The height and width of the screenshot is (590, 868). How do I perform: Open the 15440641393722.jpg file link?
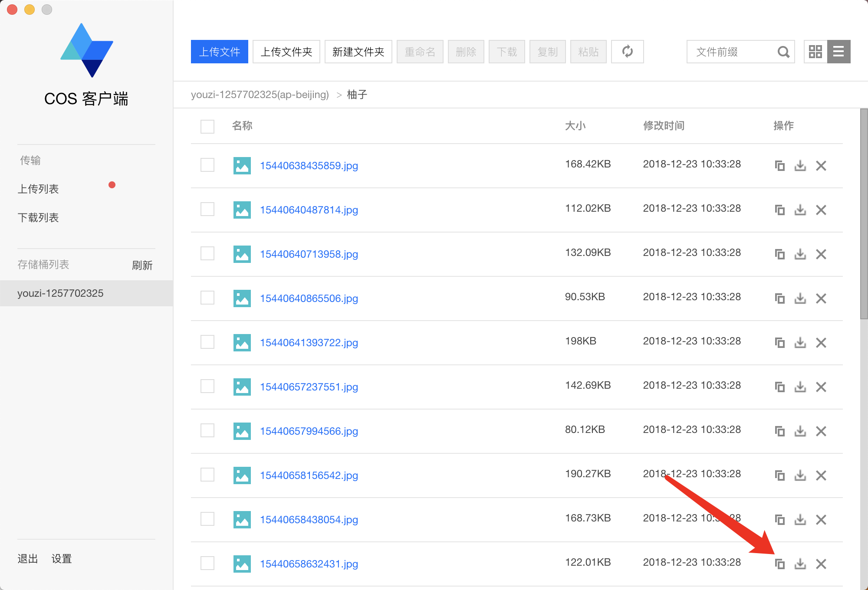[309, 343]
